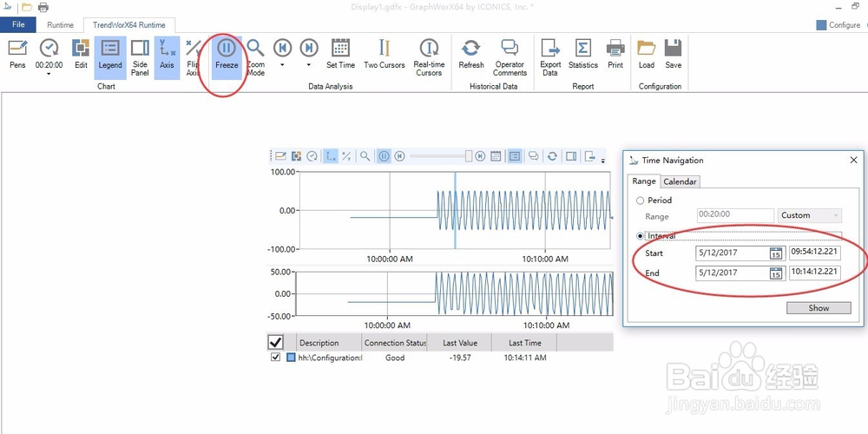Click magnifier zoom icon in chart toolbar

[x=365, y=156]
